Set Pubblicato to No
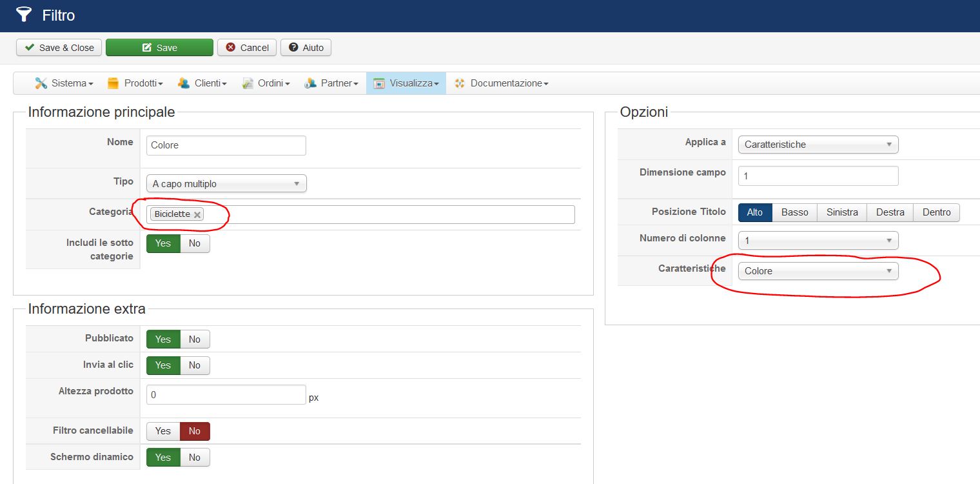Image resolution: width=980 pixels, height=484 pixels. tap(195, 339)
